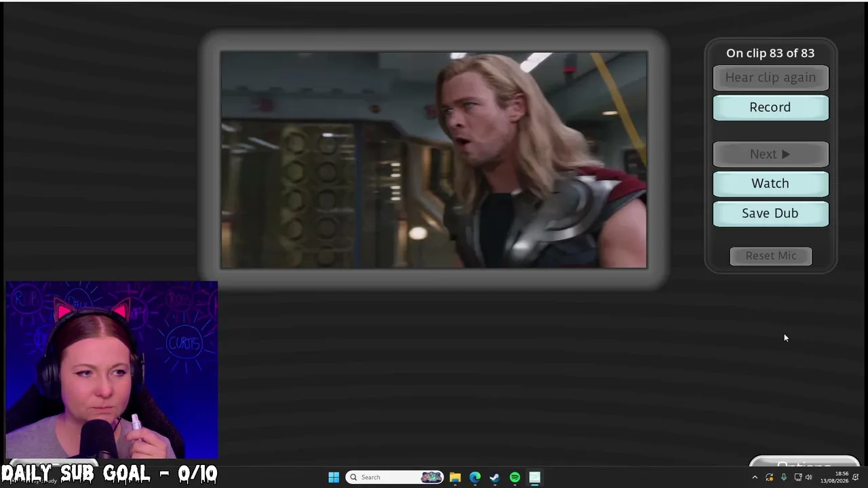Click the Record button
Screen dimensions: 868x488
pos(770,108)
